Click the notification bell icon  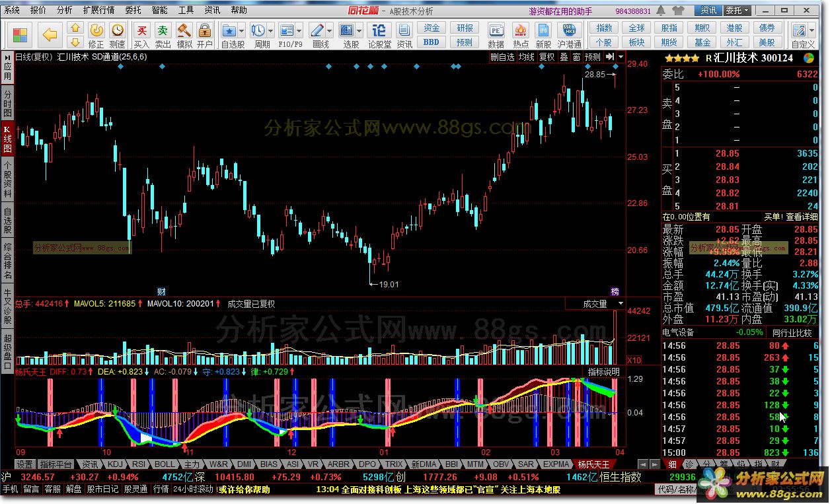point(660,11)
